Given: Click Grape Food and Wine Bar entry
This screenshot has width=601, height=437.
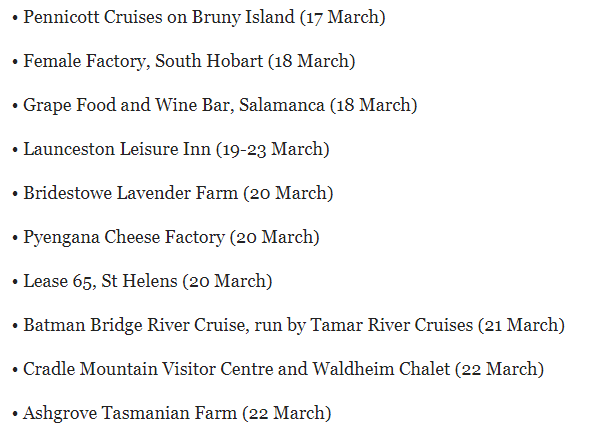Looking at the screenshot, I should (215, 105).
